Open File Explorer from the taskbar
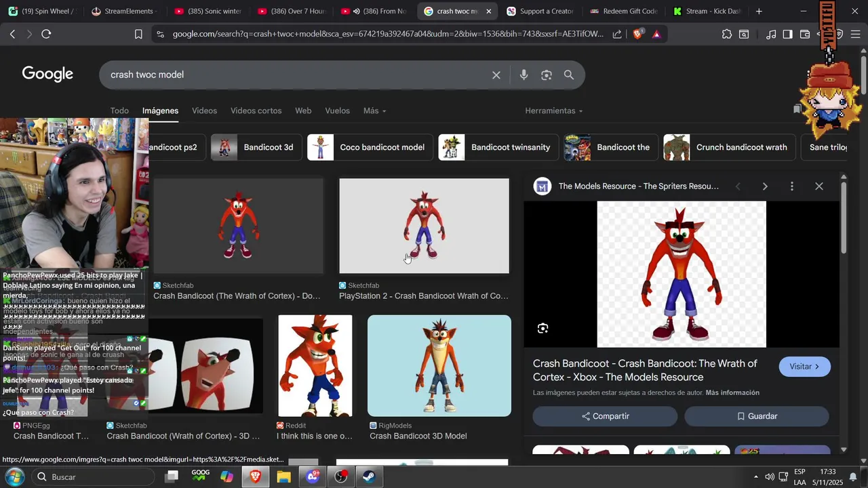The width and height of the screenshot is (868, 488). 284,476
